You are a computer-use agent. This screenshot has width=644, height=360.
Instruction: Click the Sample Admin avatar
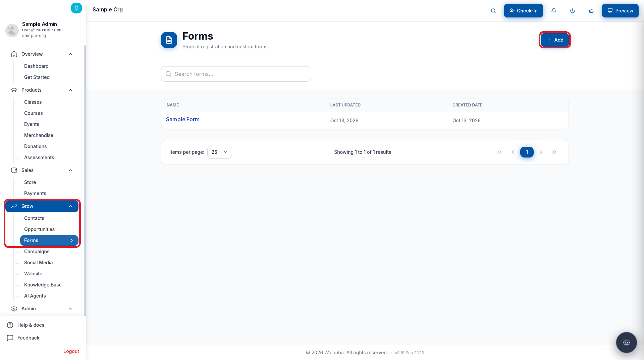coord(12,30)
